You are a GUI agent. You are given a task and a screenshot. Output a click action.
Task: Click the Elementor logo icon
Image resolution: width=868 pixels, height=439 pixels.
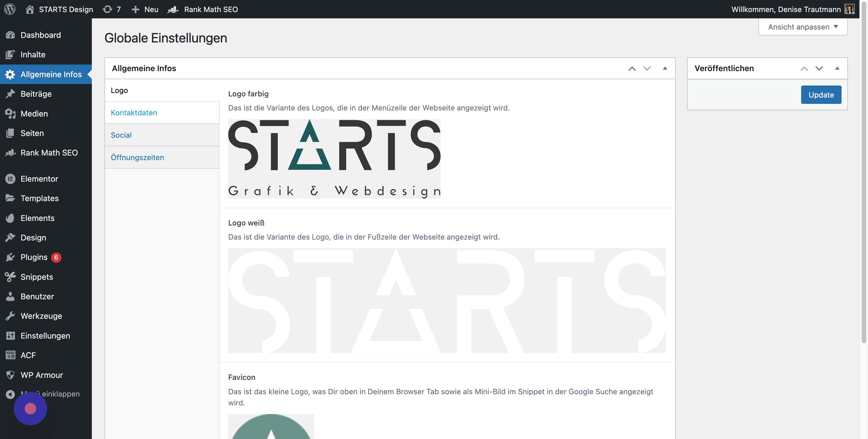click(x=10, y=179)
